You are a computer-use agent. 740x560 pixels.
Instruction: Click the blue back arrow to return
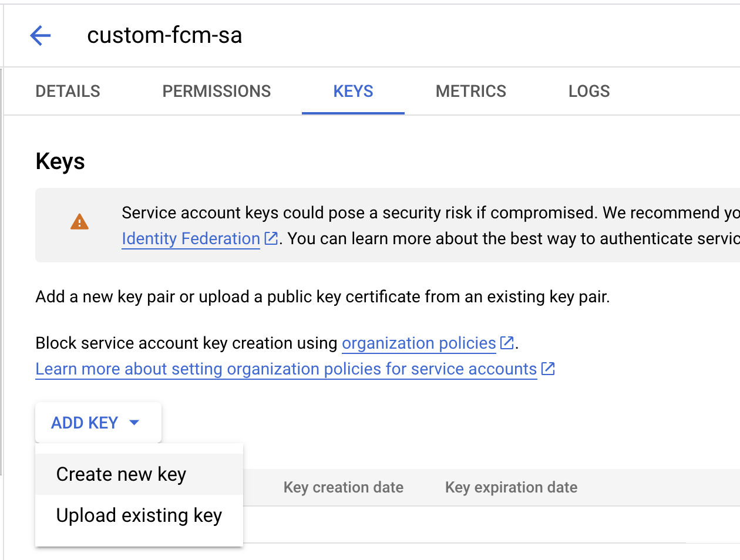click(x=40, y=35)
